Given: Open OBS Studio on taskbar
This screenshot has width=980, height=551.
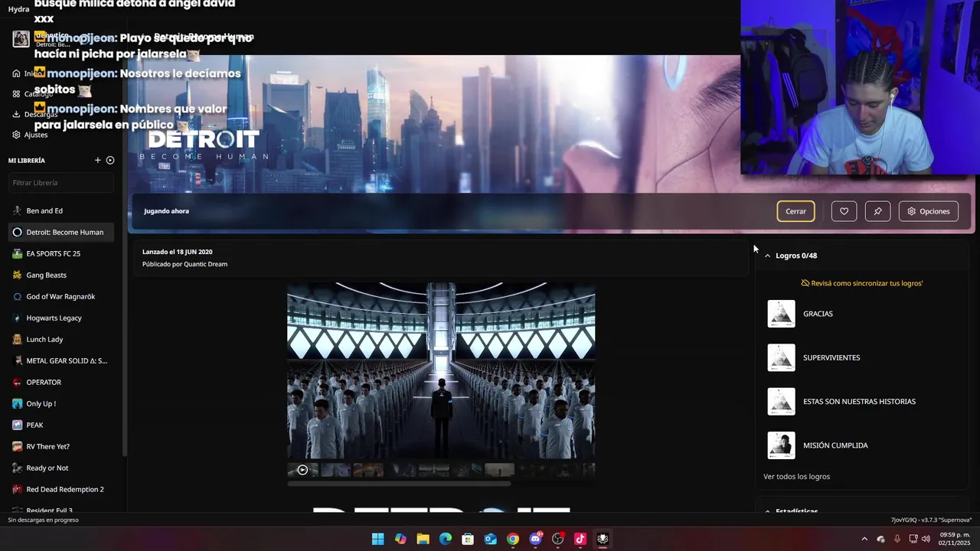Looking at the screenshot, I should pyautogui.click(x=558, y=539).
